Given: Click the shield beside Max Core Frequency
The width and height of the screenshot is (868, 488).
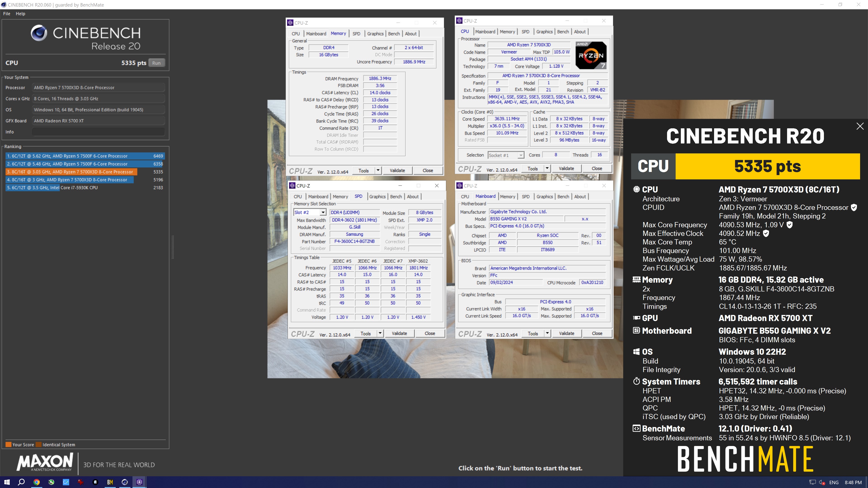Looking at the screenshot, I should coord(790,225).
